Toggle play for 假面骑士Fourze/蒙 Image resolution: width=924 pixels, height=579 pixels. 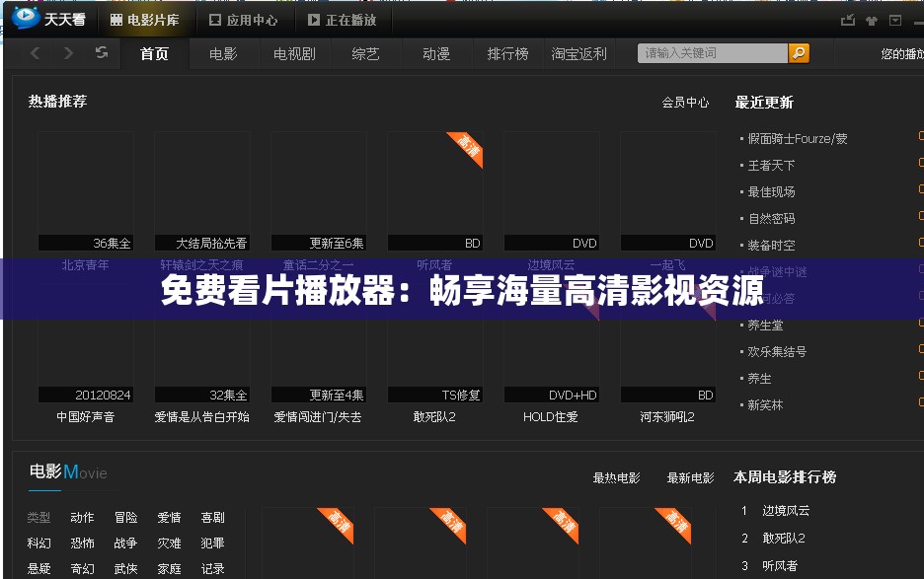coord(919,138)
